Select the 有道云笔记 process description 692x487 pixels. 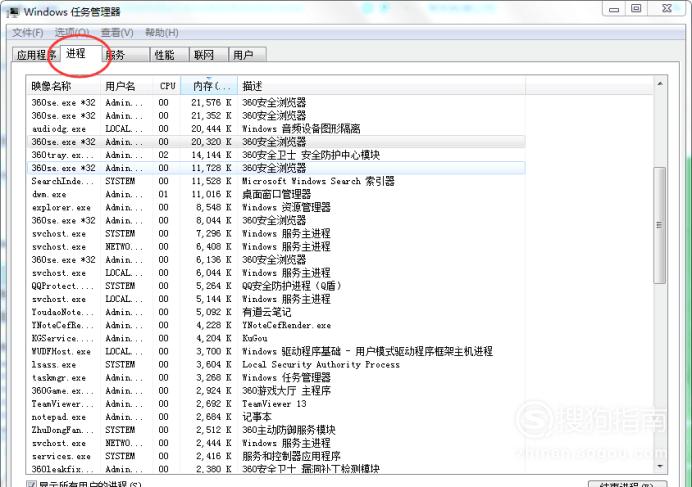267,312
